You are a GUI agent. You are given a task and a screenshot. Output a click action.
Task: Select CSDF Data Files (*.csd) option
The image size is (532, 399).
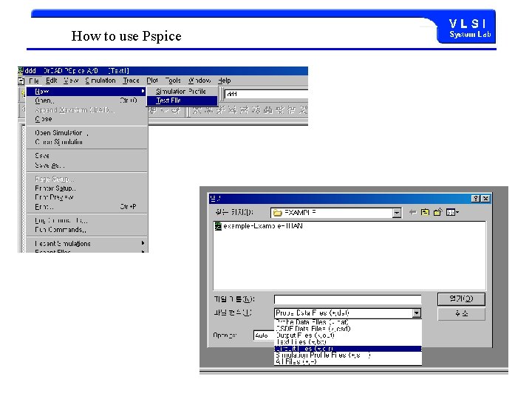[348, 328]
